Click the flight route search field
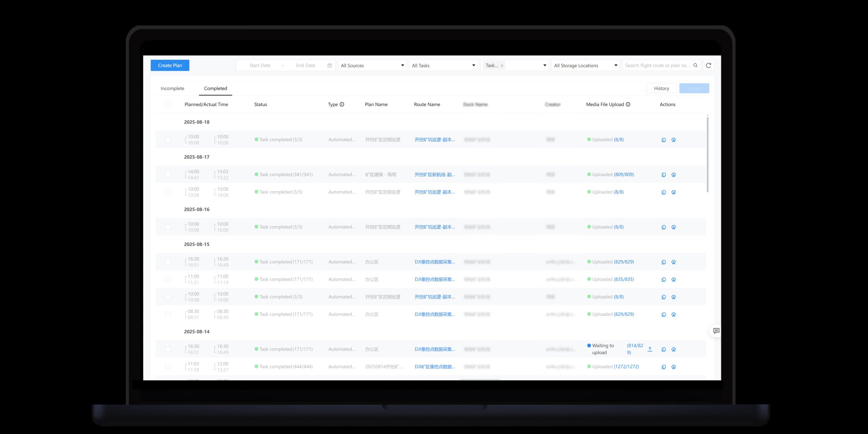Screen dimensions: 868x434 pyautogui.click(x=657, y=65)
